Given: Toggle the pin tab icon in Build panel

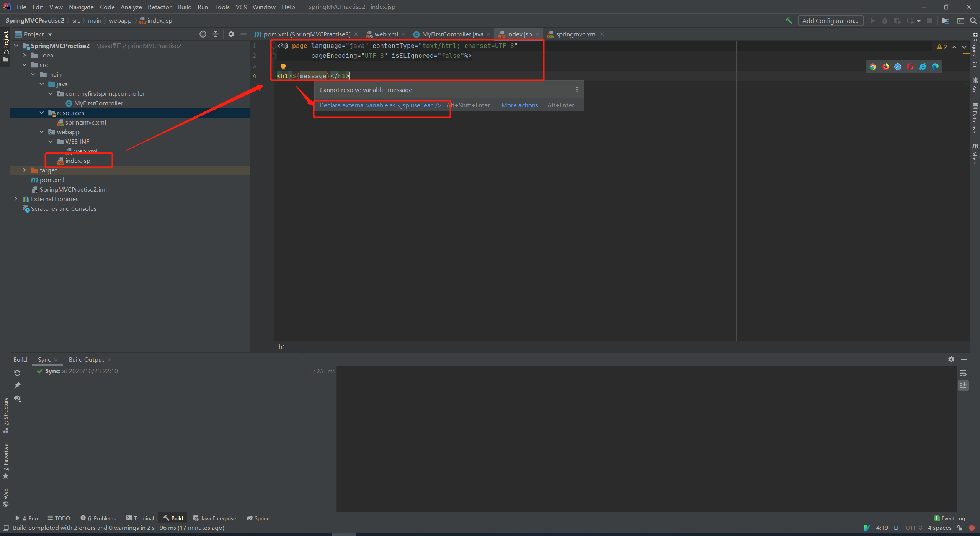Looking at the screenshot, I should click(17, 385).
